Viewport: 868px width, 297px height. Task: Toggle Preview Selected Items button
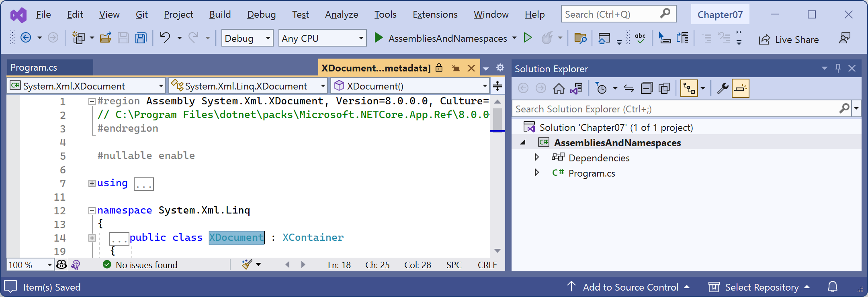point(741,88)
